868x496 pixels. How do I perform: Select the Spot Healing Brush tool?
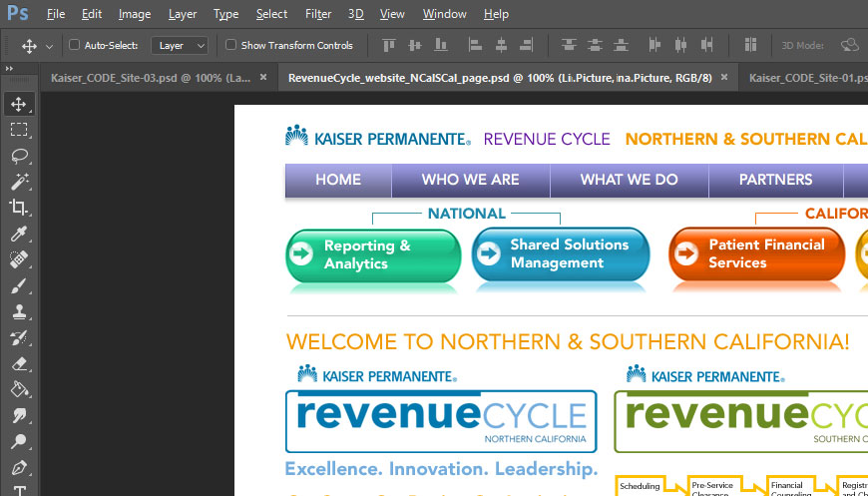[19, 259]
